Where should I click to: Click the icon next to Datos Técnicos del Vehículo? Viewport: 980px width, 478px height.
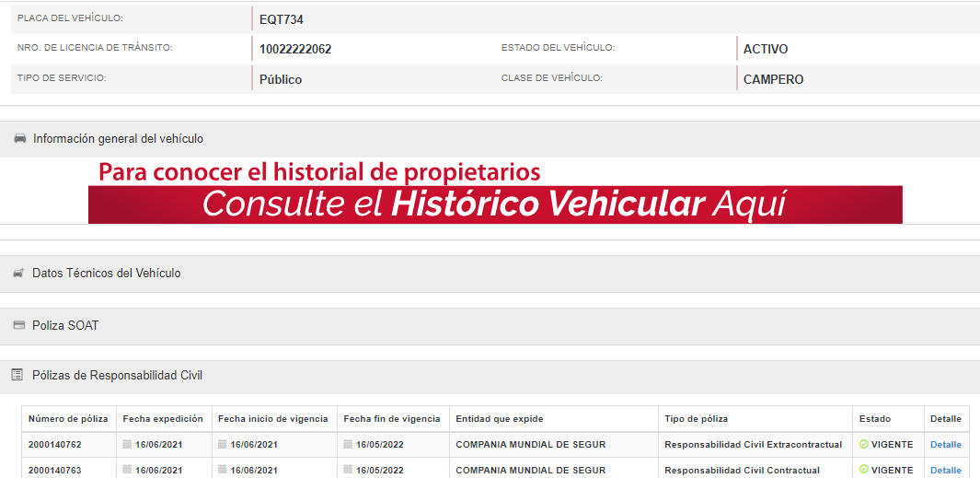(18, 274)
